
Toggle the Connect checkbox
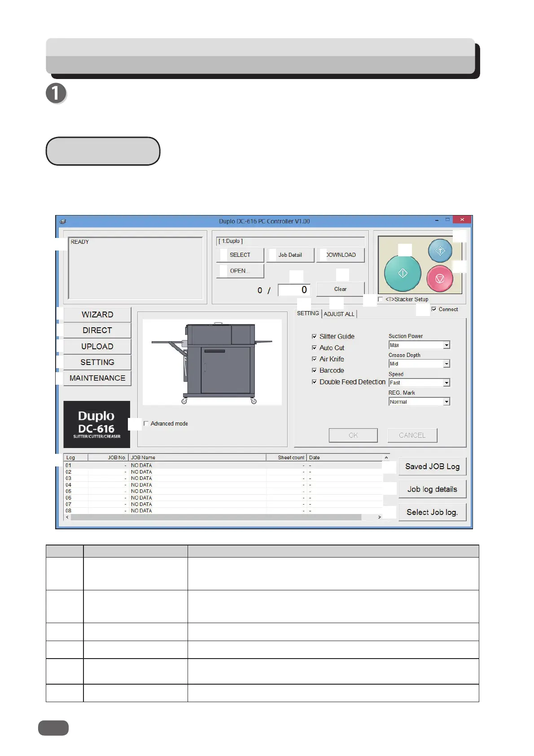(434, 309)
